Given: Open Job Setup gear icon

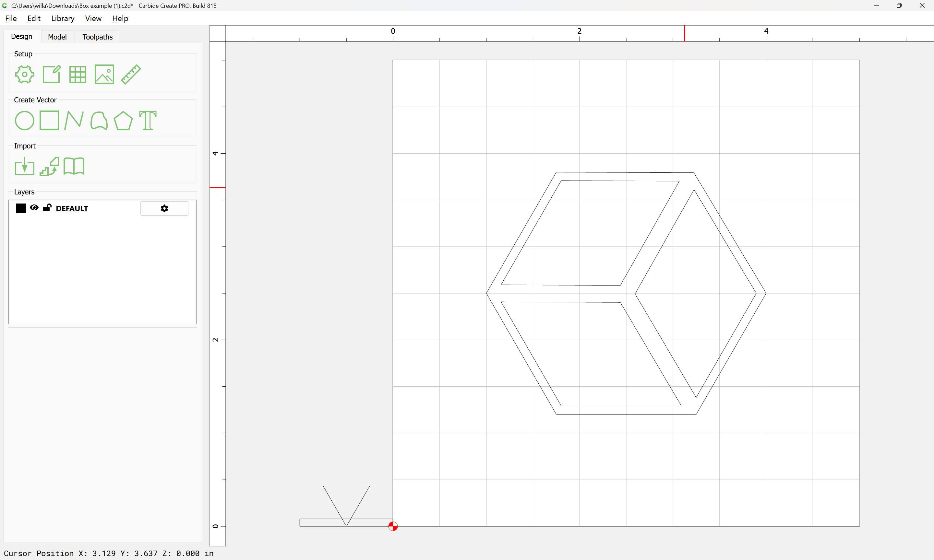Looking at the screenshot, I should (x=25, y=74).
